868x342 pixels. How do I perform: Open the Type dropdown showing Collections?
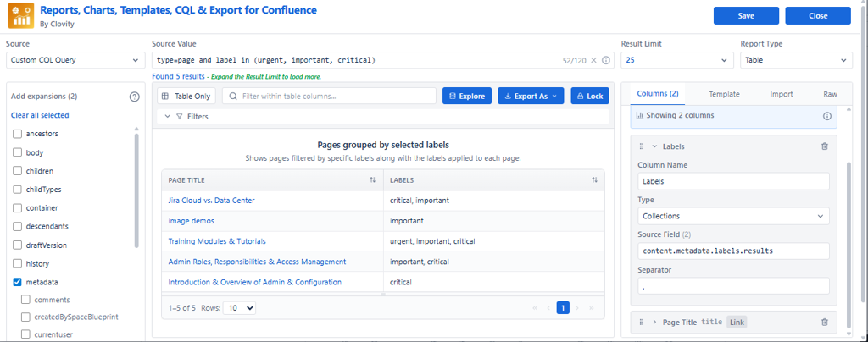[x=733, y=216]
